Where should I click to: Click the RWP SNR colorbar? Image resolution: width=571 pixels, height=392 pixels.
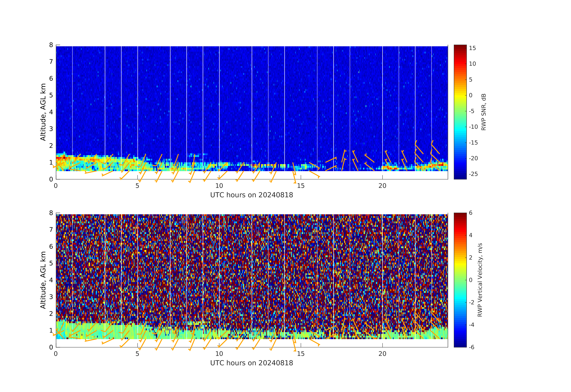(x=460, y=112)
